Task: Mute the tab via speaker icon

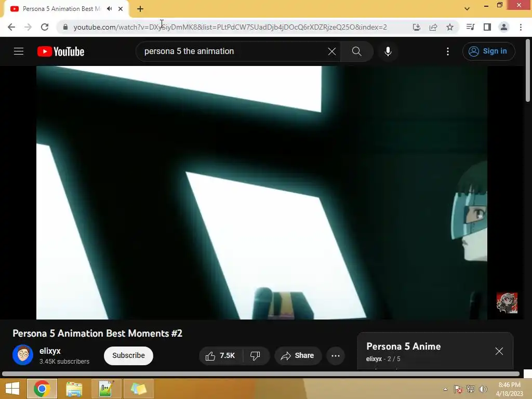Action: (x=109, y=9)
